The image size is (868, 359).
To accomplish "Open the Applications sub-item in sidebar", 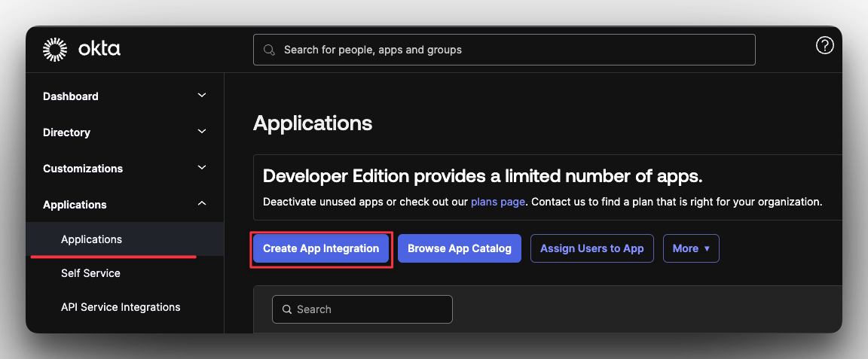I will [x=124, y=239].
